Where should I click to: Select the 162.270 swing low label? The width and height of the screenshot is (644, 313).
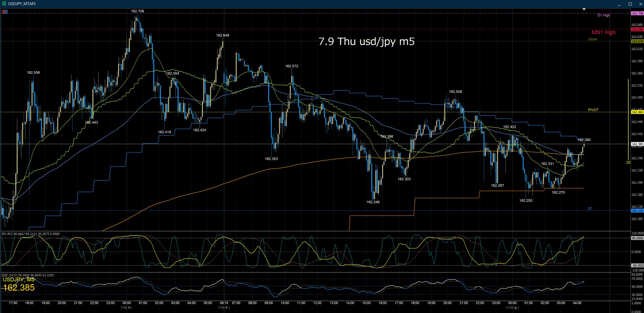pyautogui.click(x=558, y=193)
